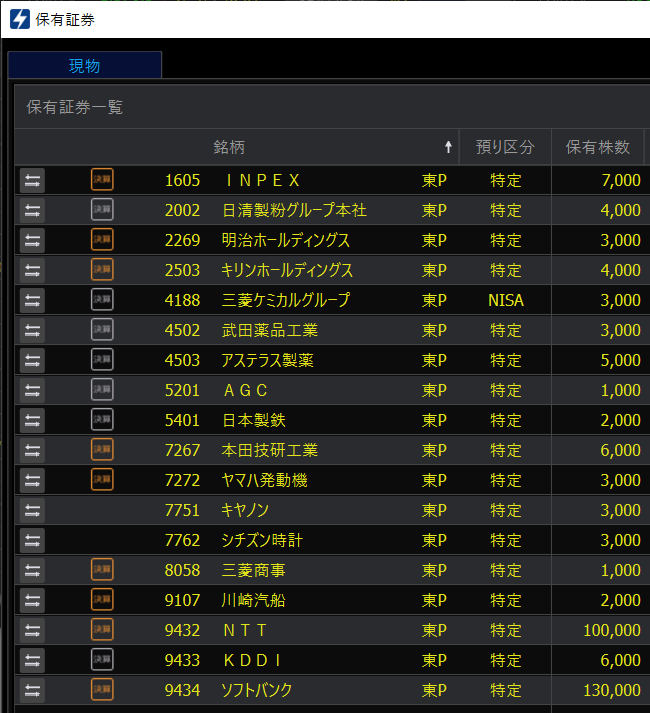Select the キリンホールディングス stock name
The height and width of the screenshot is (713, 650).
287,271
